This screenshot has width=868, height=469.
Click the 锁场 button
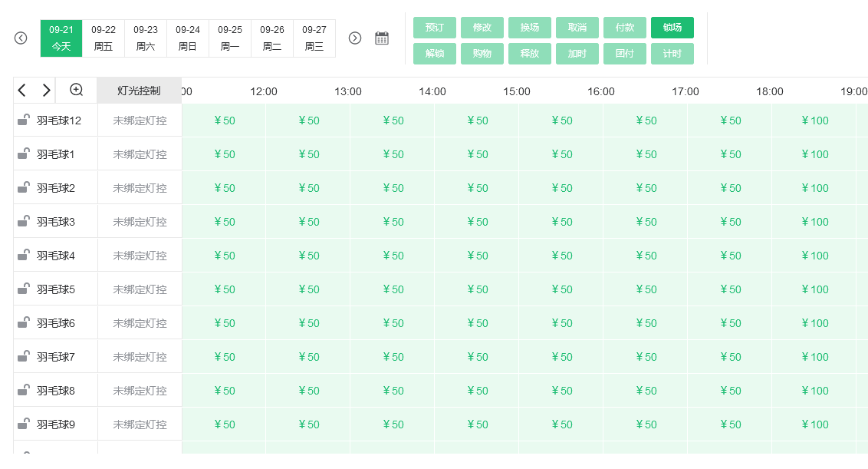pos(672,28)
